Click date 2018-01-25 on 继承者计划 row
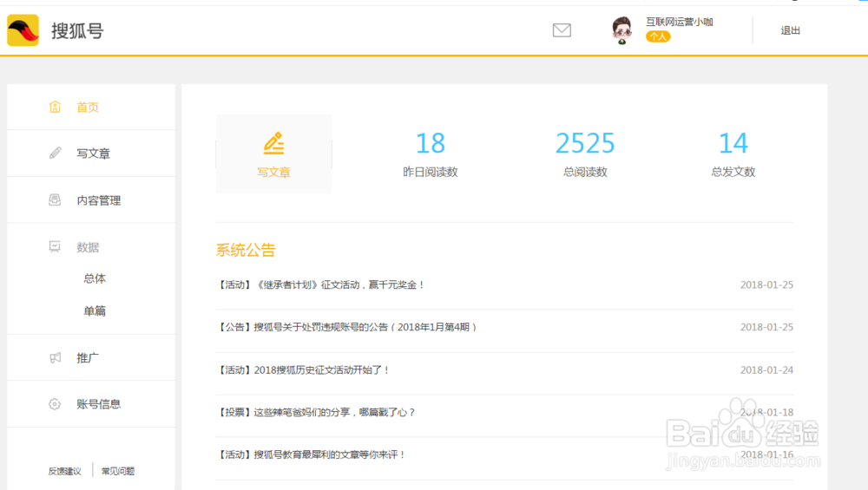Image resolution: width=868 pixels, height=490 pixels. pyautogui.click(x=766, y=284)
